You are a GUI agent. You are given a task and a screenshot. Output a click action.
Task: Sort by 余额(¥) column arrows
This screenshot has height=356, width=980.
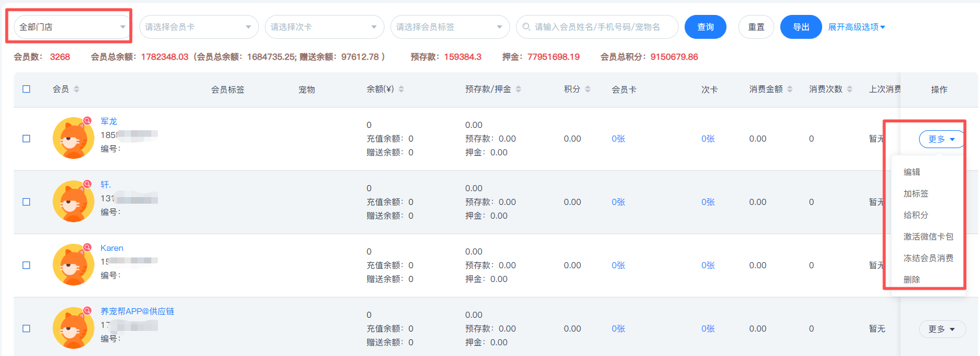pyautogui.click(x=401, y=89)
